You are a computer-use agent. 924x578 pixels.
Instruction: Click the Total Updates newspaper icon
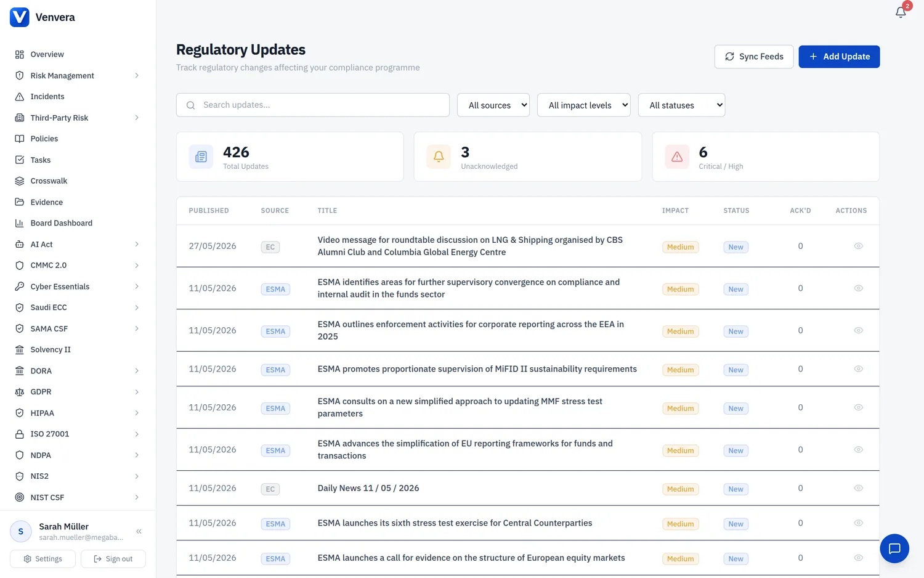click(201, 157)
